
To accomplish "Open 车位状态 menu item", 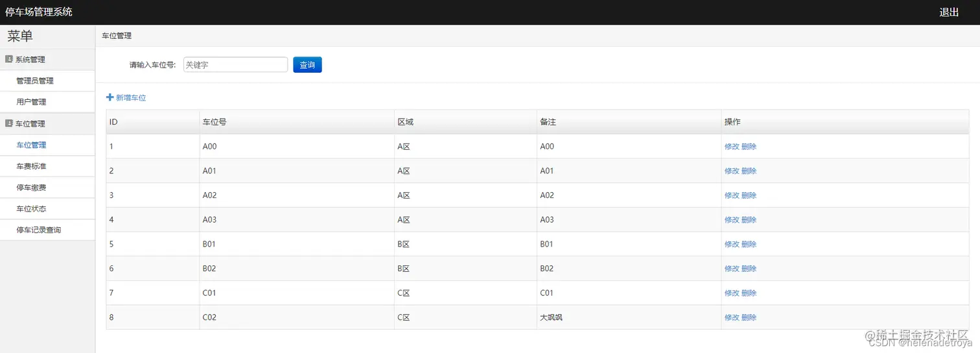I will 31,209.
